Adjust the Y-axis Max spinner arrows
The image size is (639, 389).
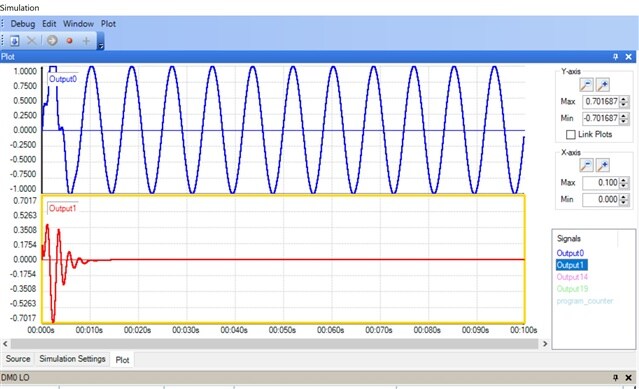tap(624, 101)
